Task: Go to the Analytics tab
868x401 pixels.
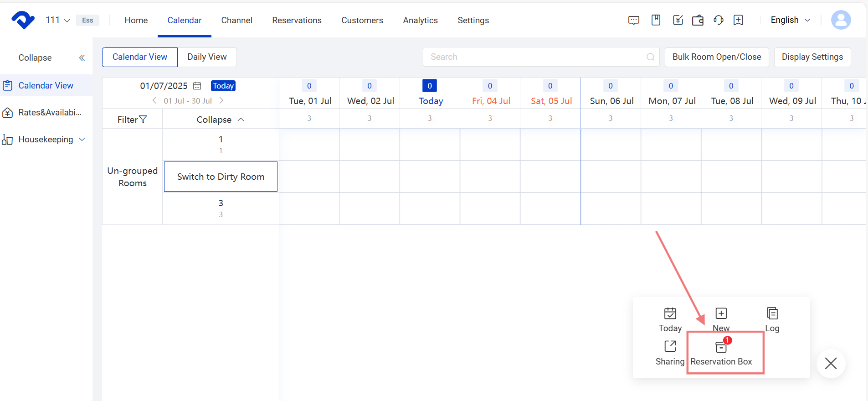Action: (420, 20)
